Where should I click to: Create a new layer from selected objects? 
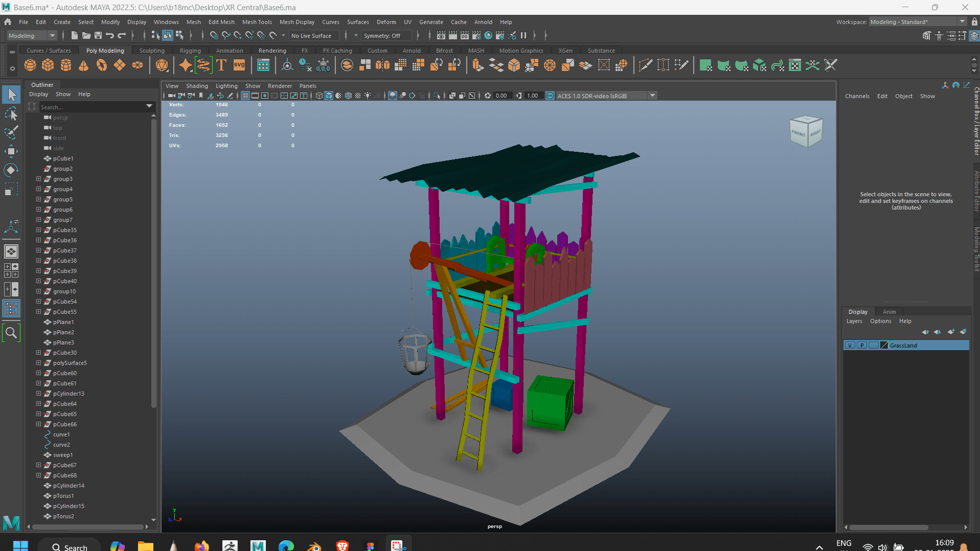pyautogui.click(x=963, y=332)
